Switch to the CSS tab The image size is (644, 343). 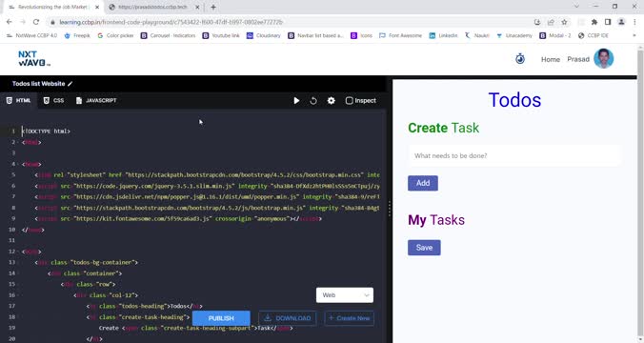pos(53,101)
